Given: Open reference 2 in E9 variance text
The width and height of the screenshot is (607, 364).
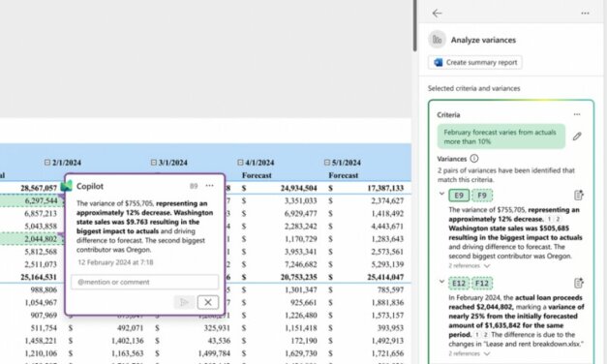Looking at the screenshot, I should click(x=558, y=219).
